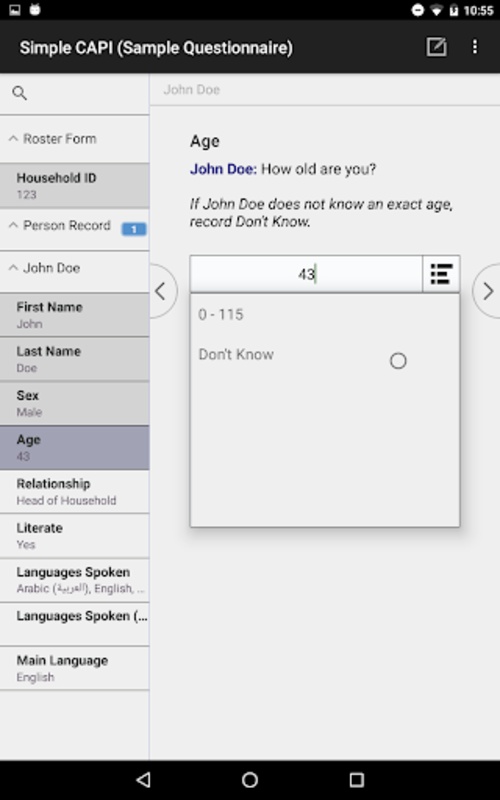
Task: Select First Name item in sidebar
Action: [x=74, y=315]
